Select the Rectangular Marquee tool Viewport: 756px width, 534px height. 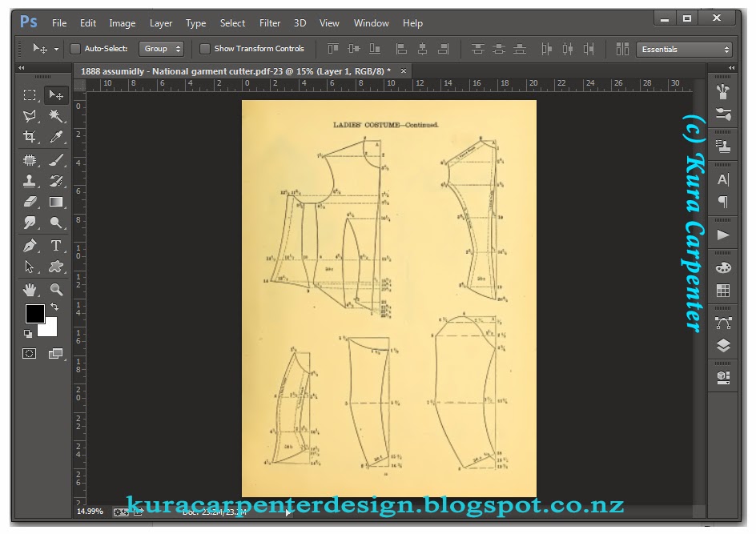coord(30,94)
